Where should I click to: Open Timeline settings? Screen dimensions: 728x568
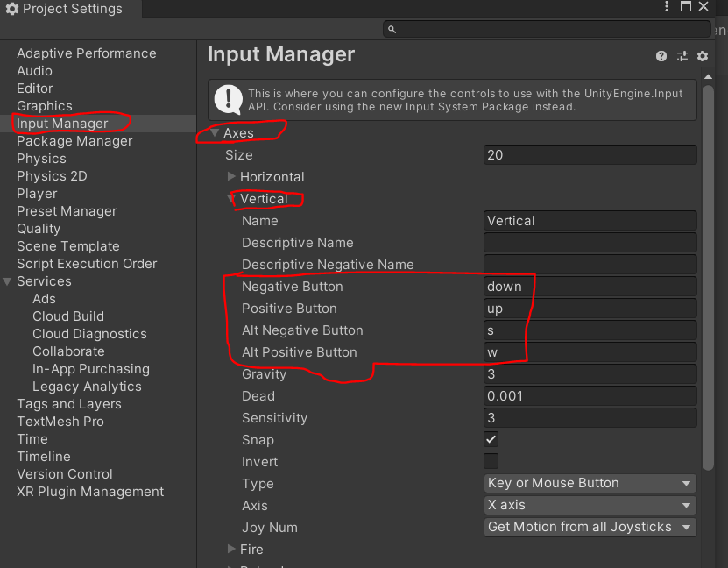[x=44, y=457]
